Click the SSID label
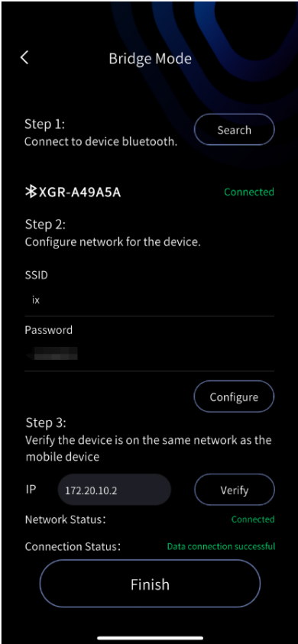Image resolution: width=298 pixels, height=644 pixels. pos(36,275)
